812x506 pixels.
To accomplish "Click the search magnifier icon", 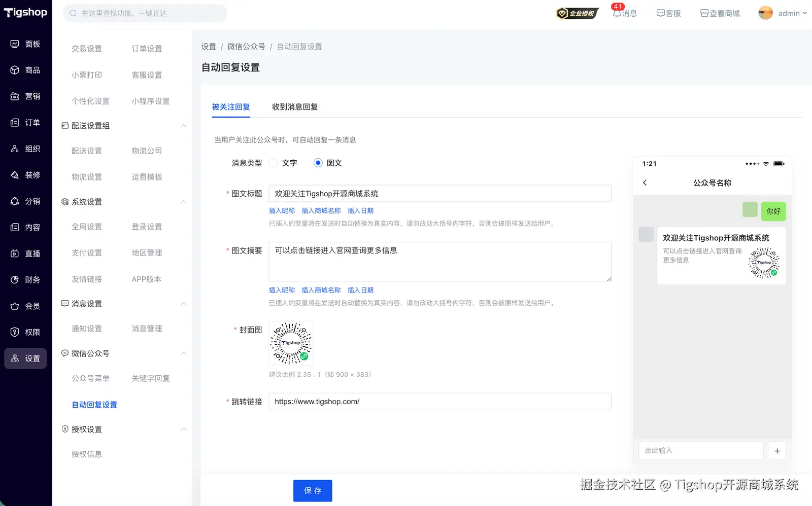I will pyautogui.click(x=74, y=13).
